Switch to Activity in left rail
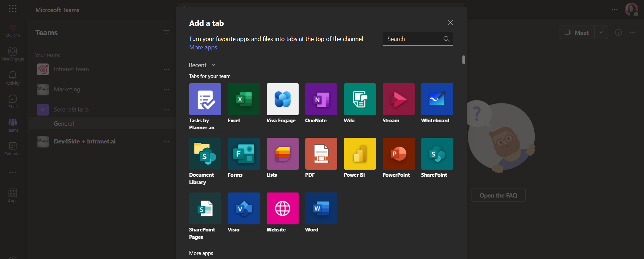This screenshot has height=259, width=644. (x=13, y=78)
